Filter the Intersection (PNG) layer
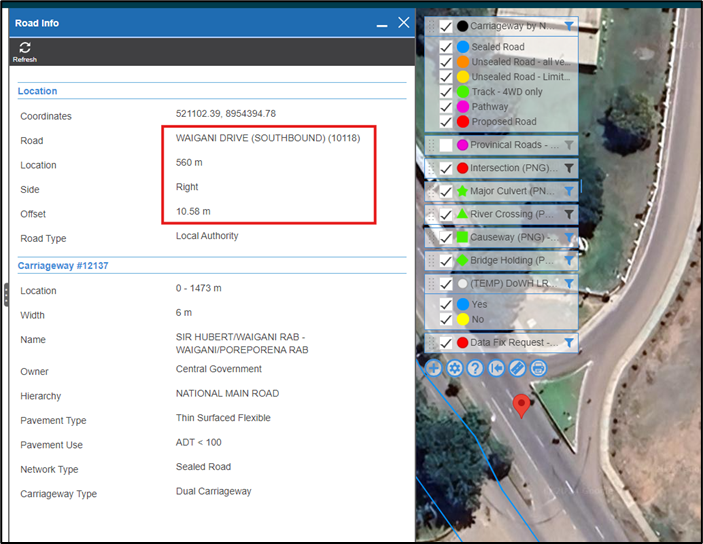 pos(568,169)
